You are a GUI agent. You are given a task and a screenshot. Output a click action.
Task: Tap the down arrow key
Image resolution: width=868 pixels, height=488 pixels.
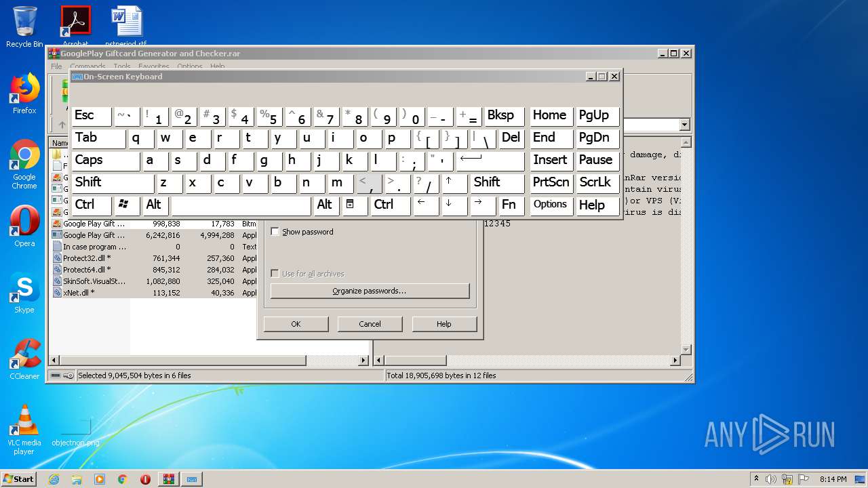coord(453,205)
